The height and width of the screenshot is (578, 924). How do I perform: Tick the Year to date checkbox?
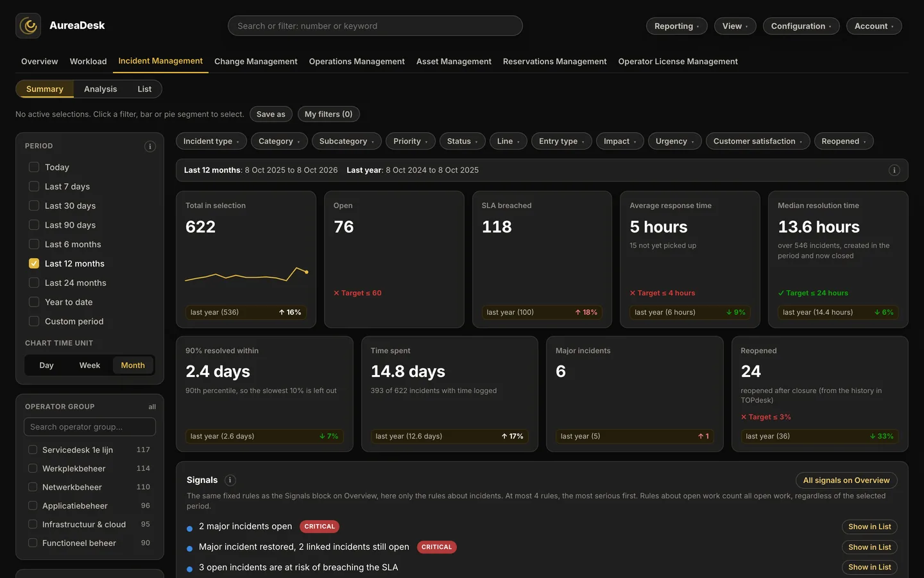[x=34, y=302]
